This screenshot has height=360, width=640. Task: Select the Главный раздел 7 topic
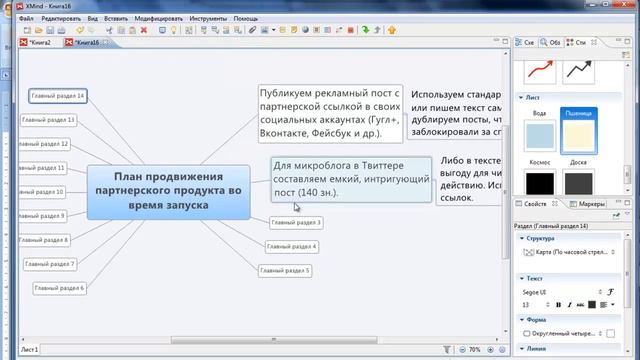[x=50, y=264]
